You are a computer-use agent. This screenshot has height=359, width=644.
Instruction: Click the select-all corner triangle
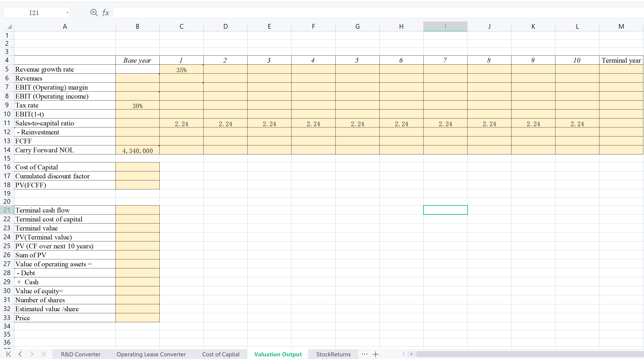click(x=9, y=26)
